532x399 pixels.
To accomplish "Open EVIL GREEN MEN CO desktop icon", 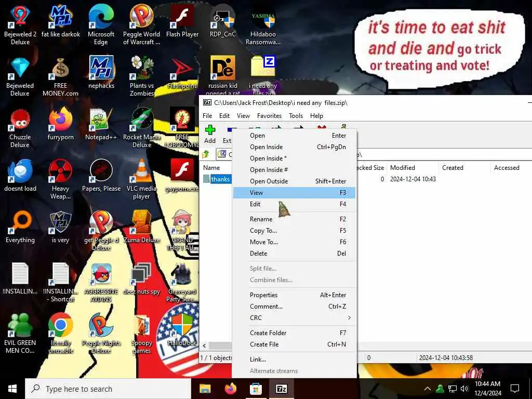I will click(x=20, y=334).
